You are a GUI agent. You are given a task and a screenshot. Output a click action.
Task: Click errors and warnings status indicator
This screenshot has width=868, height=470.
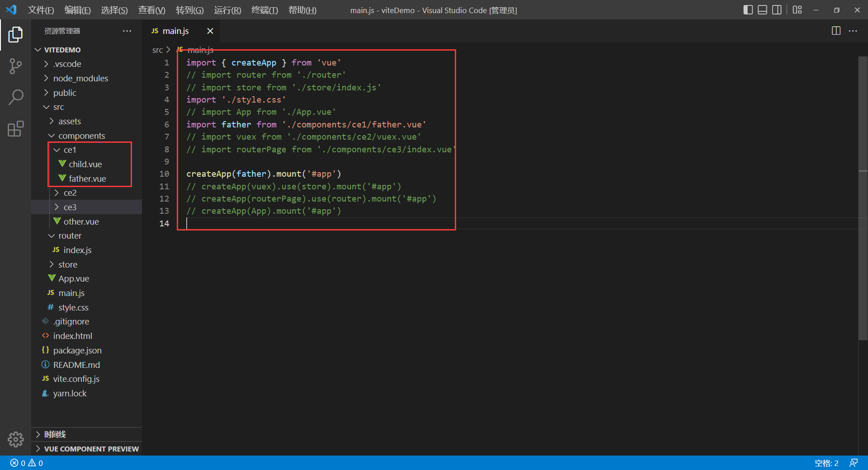[x=27, y=463]
